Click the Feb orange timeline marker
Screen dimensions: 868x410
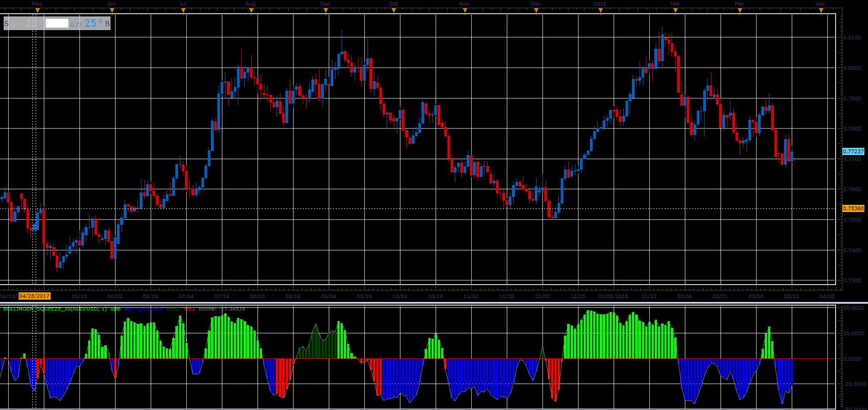click(675, 10)
